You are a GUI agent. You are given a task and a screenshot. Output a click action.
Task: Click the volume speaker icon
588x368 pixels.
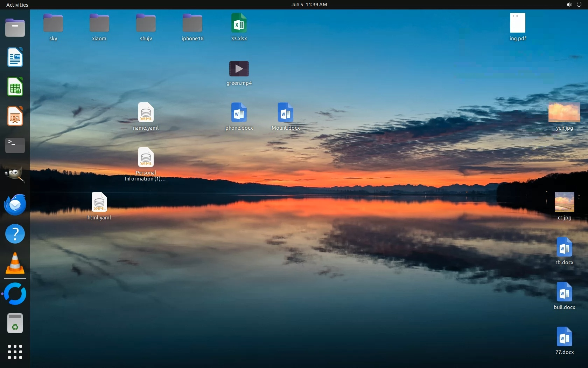point(569,5)
